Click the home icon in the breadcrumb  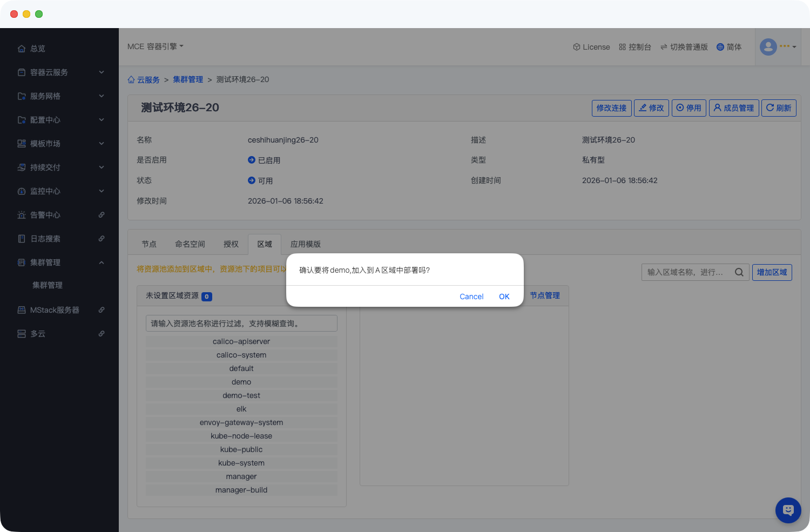(x=131, y=80)
